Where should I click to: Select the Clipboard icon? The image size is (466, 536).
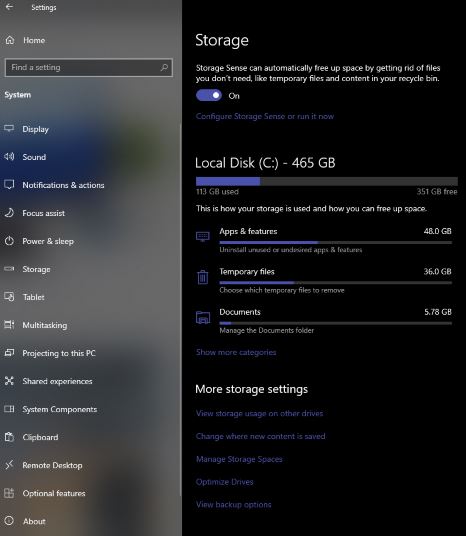[9, 437]
